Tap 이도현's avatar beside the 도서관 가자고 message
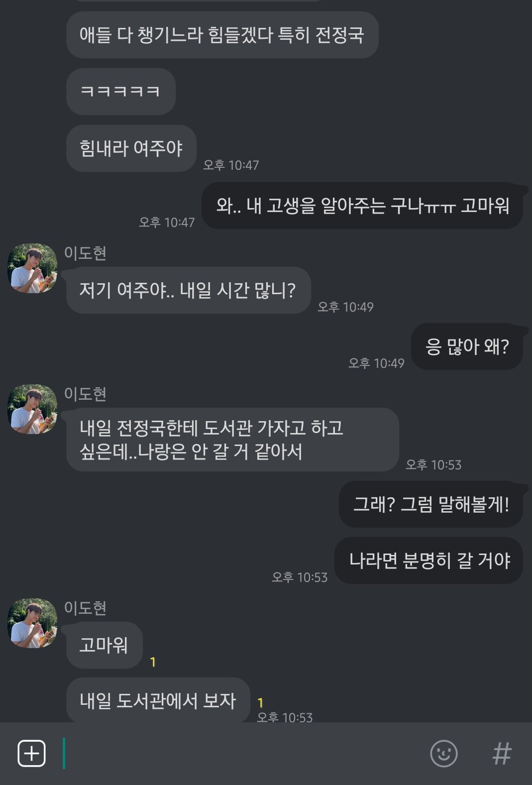 click(x=32, y=409)
